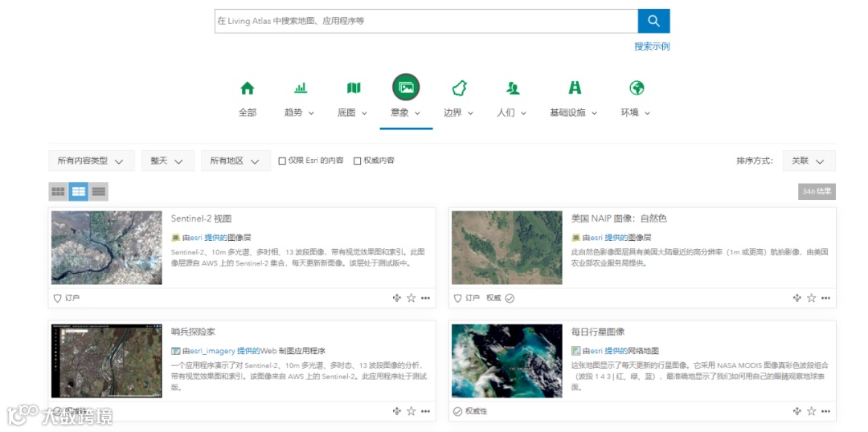Favorite 每日行星图像 with the star
The height and width of the screenshot is (432, 868).
812,411
